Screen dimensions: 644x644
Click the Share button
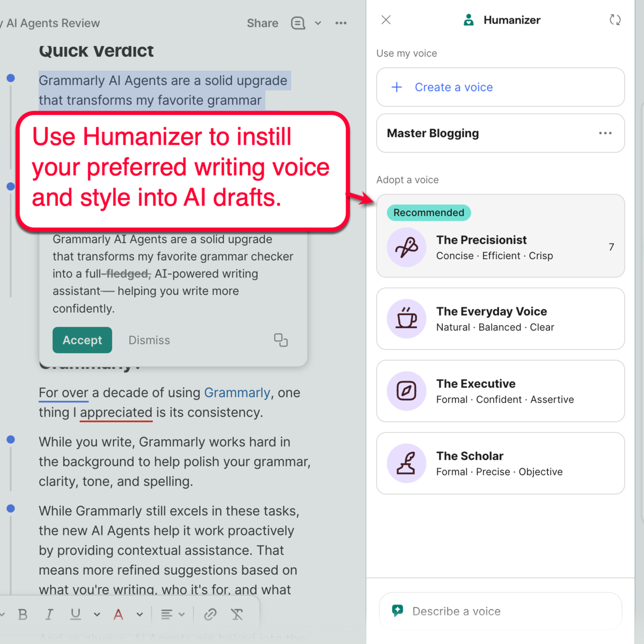point(262,23)
